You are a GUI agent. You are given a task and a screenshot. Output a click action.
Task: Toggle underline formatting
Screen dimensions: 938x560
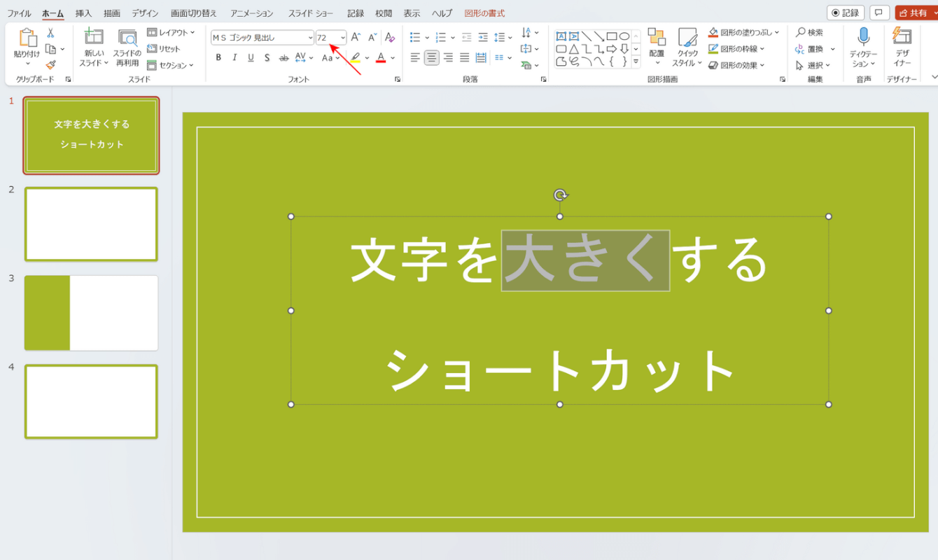[x=251, y=57]
